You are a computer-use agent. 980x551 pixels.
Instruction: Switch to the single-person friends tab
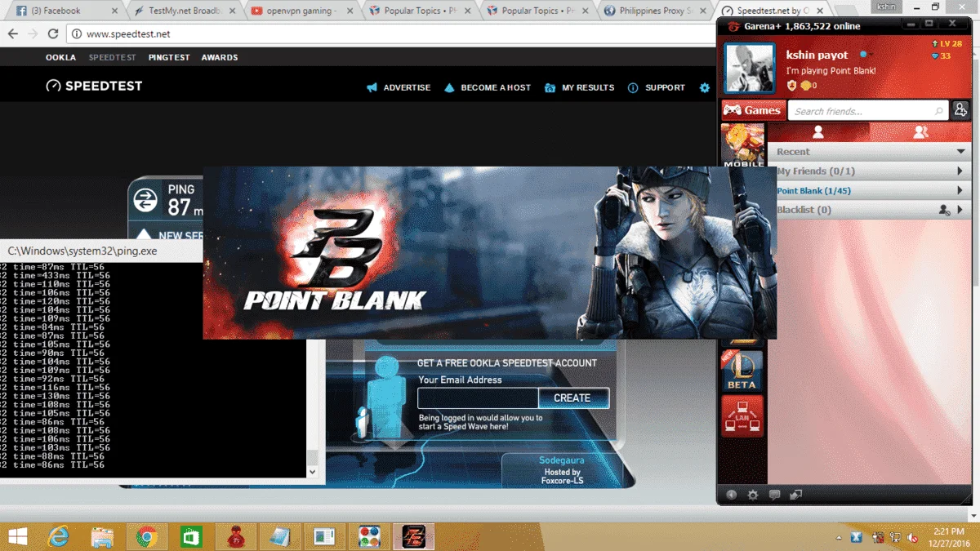[818, 131]
